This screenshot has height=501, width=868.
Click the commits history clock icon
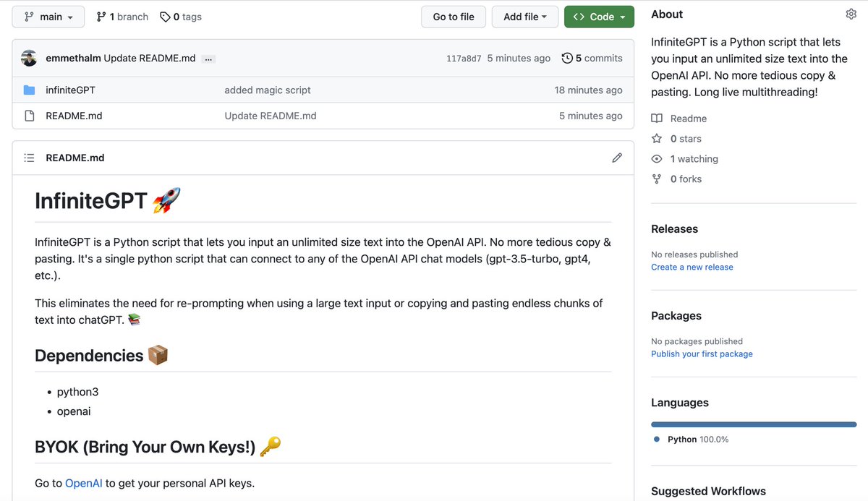(x=567, y=58)
